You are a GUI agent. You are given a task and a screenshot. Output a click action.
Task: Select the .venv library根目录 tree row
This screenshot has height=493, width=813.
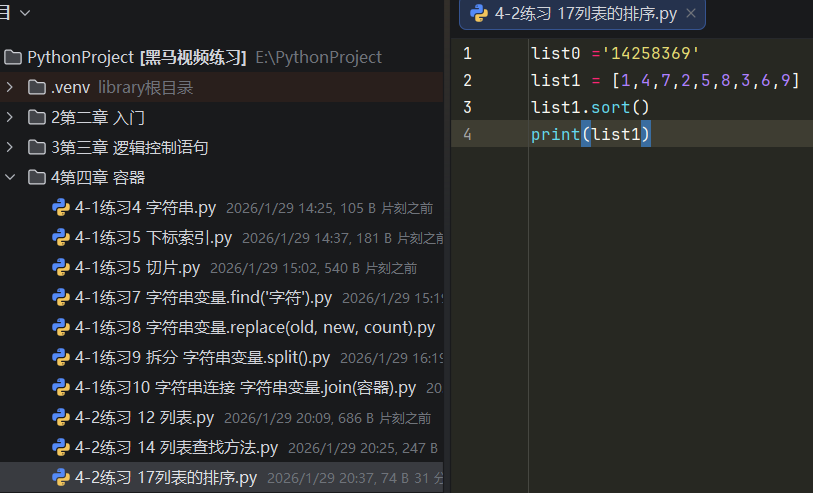(221, 87)
